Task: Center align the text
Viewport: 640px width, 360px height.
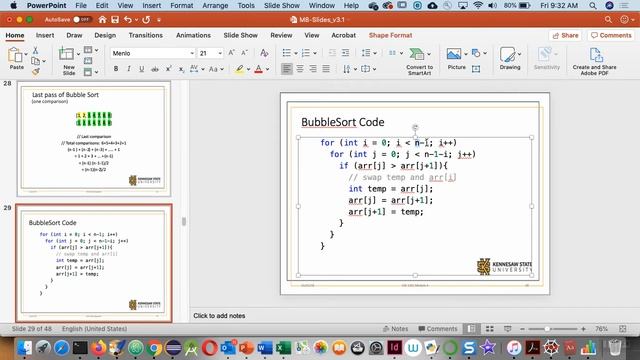Action: click(x=300, y=69)
